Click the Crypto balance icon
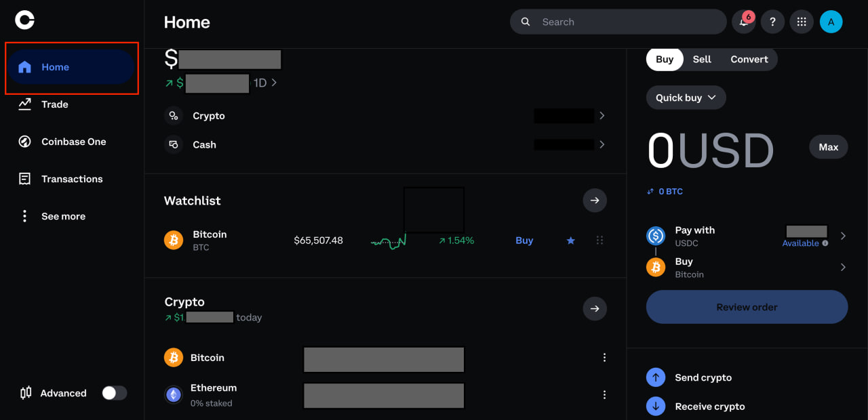 click(x=174, y=116)
